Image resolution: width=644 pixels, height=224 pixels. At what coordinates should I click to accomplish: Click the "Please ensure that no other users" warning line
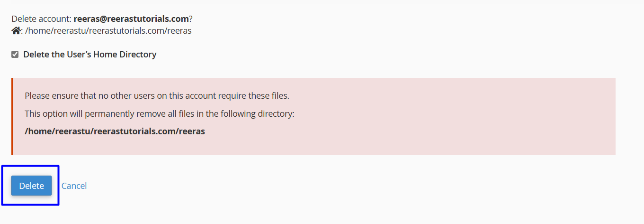[x=157, y=96]
